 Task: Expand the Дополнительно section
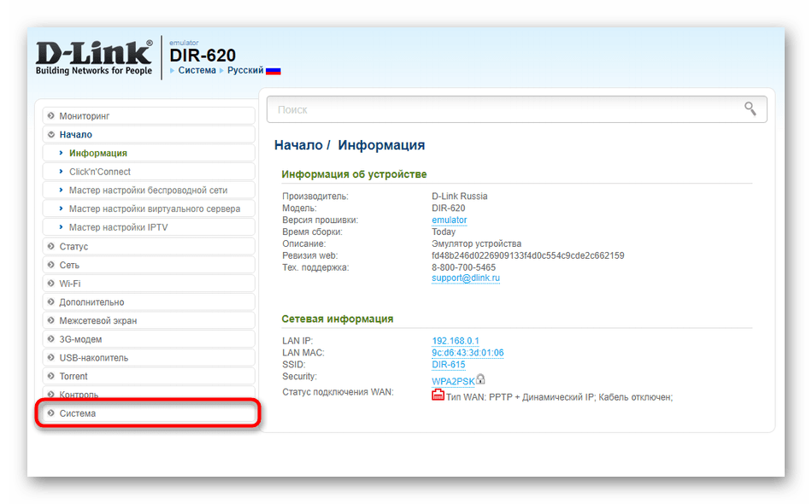point(149,302)
